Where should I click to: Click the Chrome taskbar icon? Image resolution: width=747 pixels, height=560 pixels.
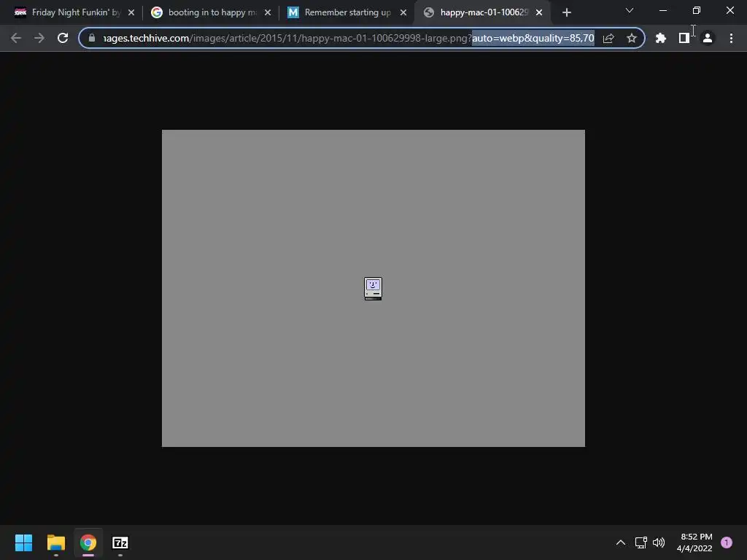point(88,542)
